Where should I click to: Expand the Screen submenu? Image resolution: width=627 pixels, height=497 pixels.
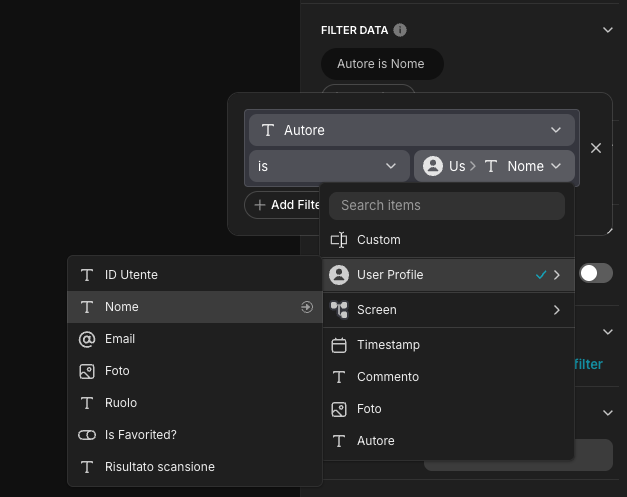point(556,310)
